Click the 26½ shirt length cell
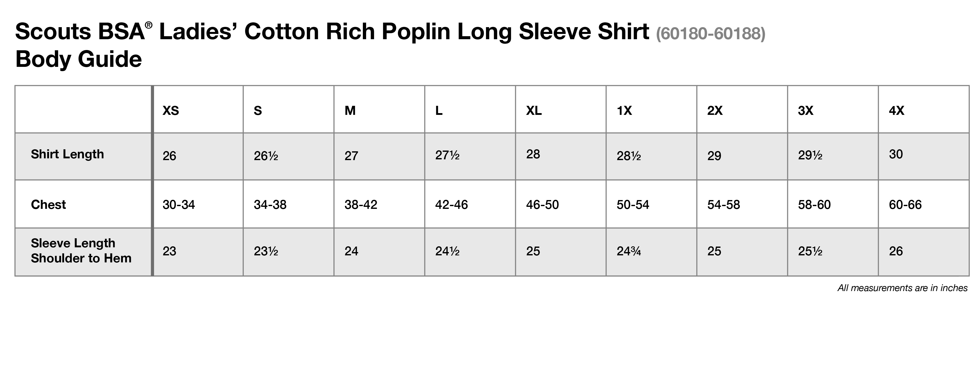Viewport: 980px width, 377px height. coord(266,156)
